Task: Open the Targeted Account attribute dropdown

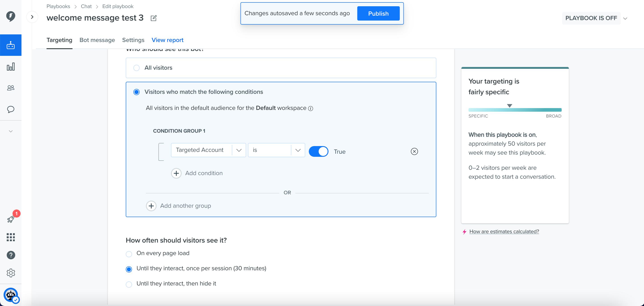Action: pos(208,150)
